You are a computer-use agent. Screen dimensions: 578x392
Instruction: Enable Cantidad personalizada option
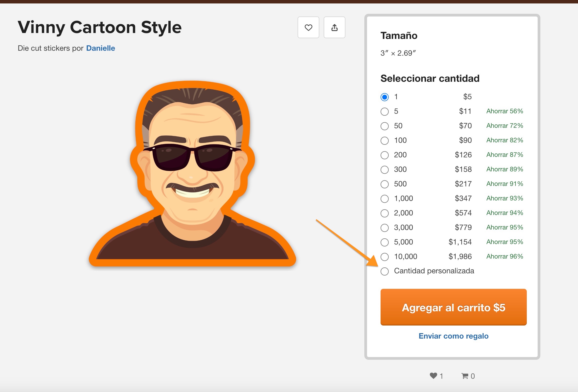click(384, 271)
